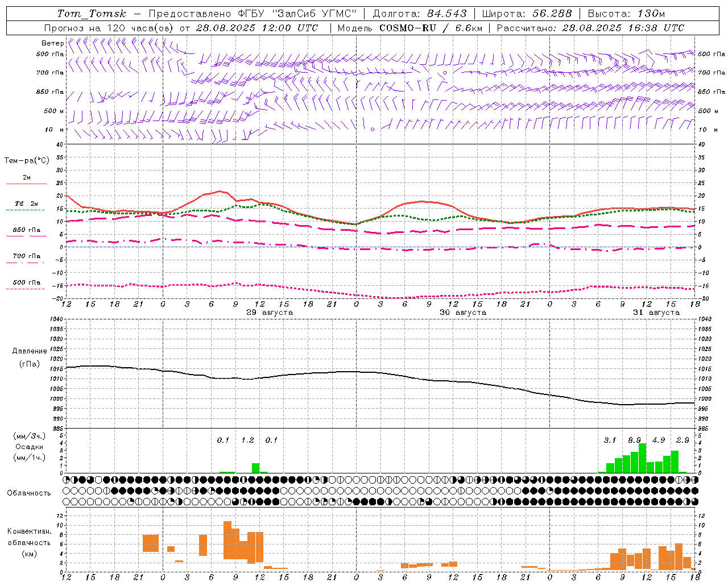Image resolution: width=728 pixels, height=582 pixels.
Task: Click the provider text ФГБУ "ЗапСиб УГМС"
Action: (x=299, y=14)
